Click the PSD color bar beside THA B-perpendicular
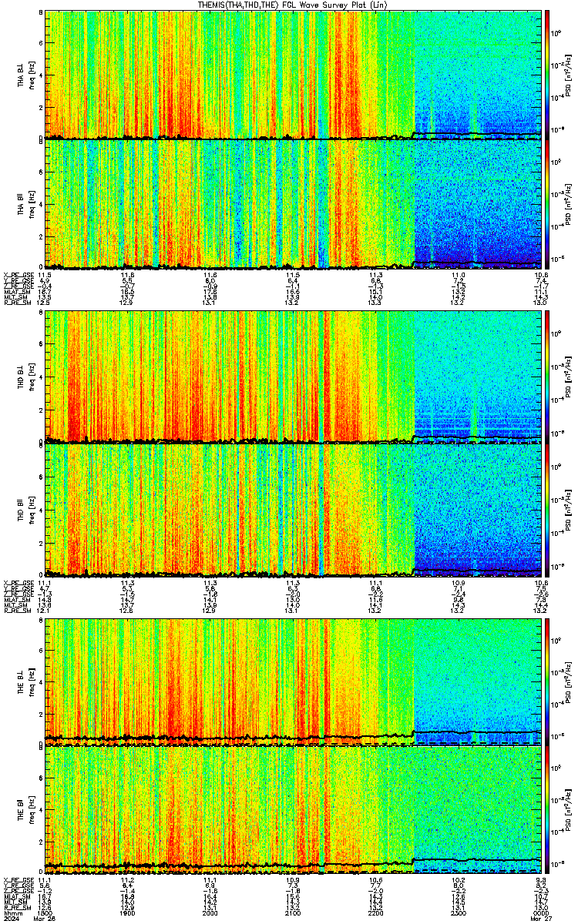Image resolution: width=578 pixels, height=924 pixels. tap(547, 74)
